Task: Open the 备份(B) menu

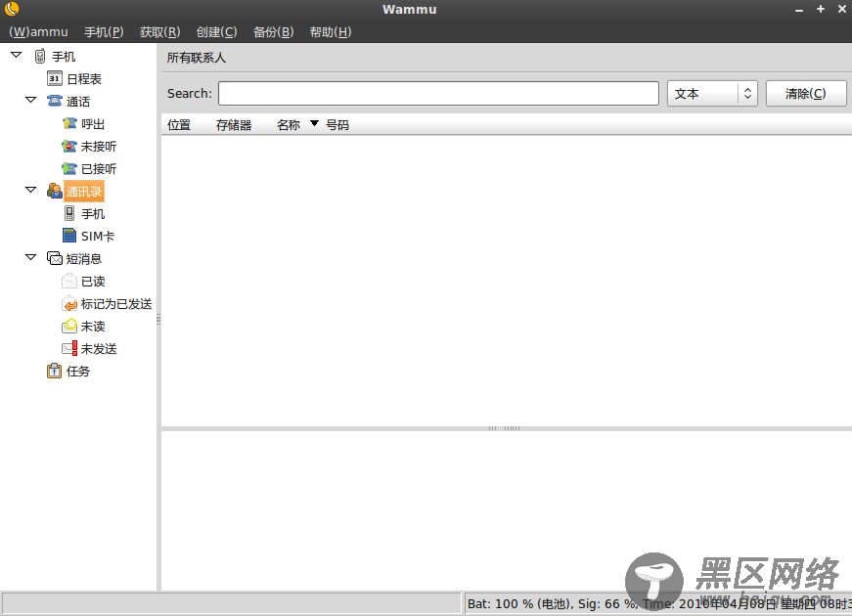Action: pyautogui.click(x=273, y=32)
